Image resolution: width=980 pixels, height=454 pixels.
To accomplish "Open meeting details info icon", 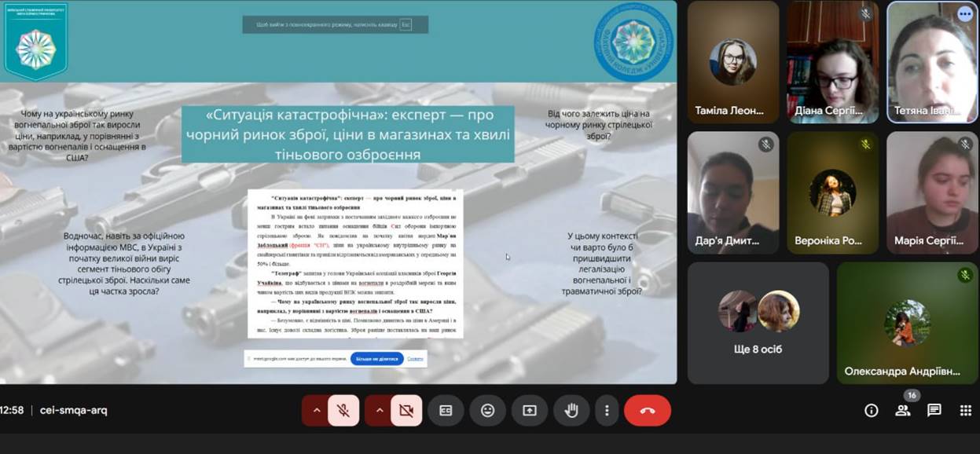I will (x=871, y=410).
